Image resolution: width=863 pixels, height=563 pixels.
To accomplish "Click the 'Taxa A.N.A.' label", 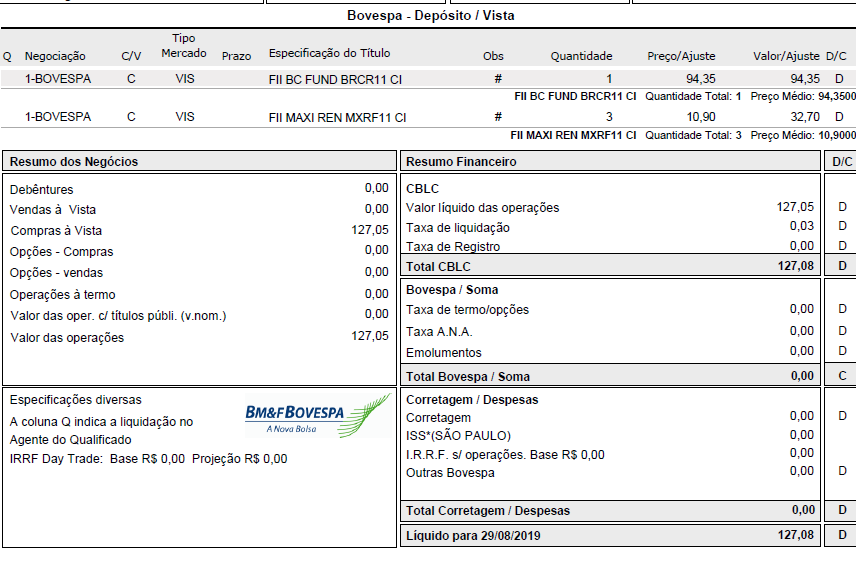I will click(439, 332).
